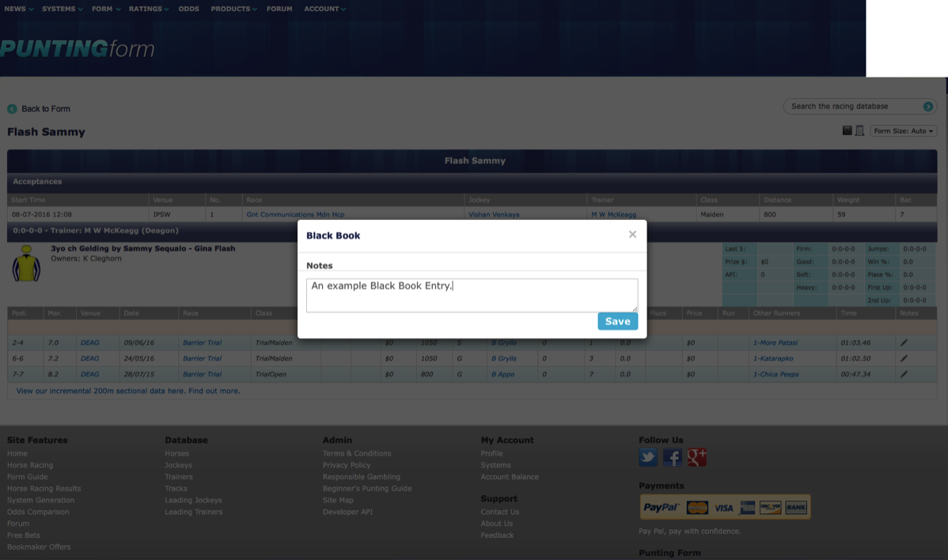Open the Google Plus follow icon
Screen dimensions: 948x560
tap(697, 457)
